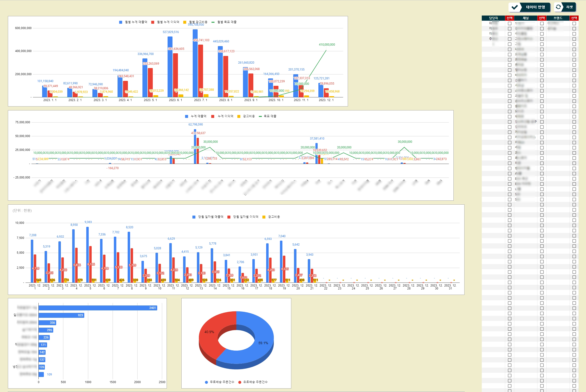Click the blue 월별 누계 매출액 legend marker
The height and width of the screenshot is (392, 586).
coord(121,22)
